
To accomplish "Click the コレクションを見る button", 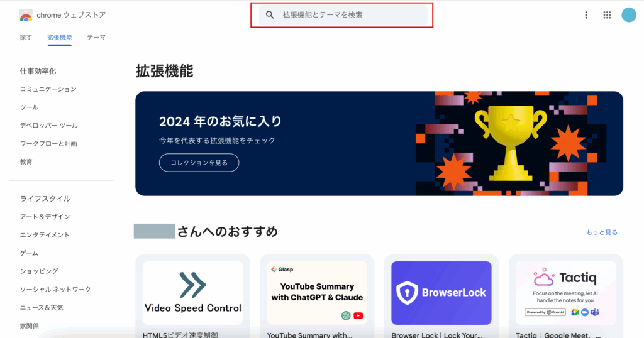I will (199, 163).
